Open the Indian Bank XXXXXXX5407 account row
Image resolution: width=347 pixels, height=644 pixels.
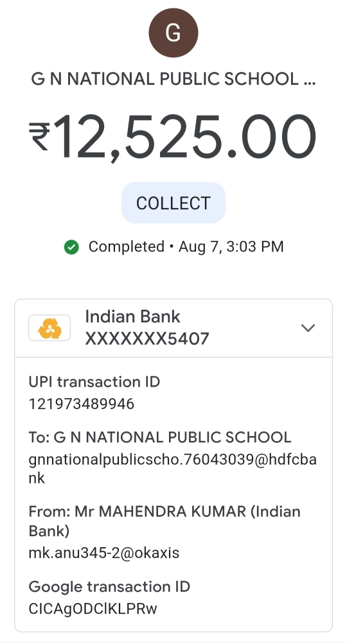point(173,327)
